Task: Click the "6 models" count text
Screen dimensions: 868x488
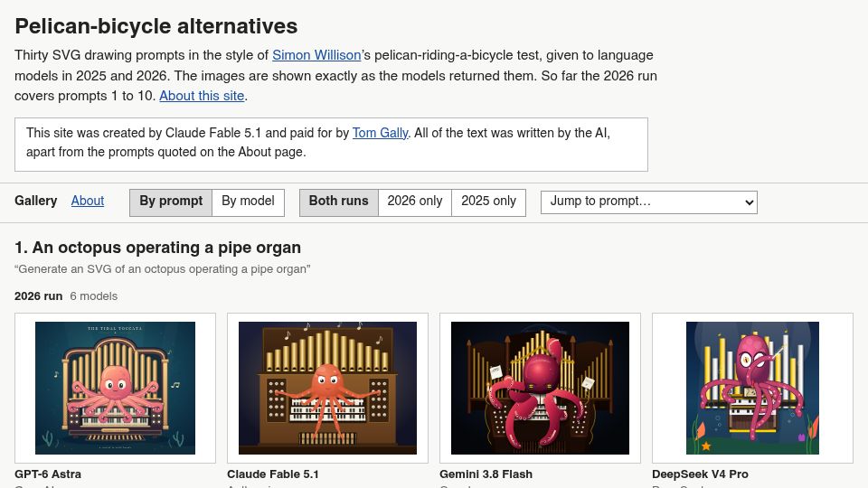Action: point(93,296)
